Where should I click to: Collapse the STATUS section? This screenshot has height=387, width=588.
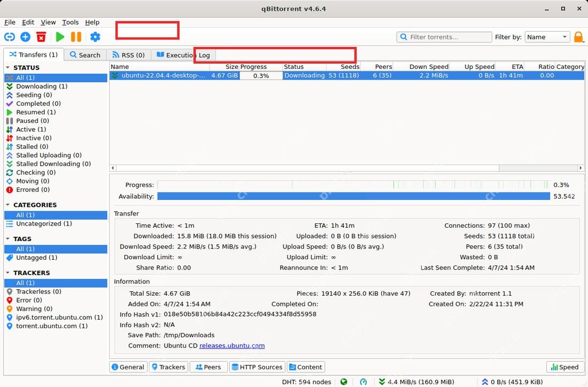[7, 67]
